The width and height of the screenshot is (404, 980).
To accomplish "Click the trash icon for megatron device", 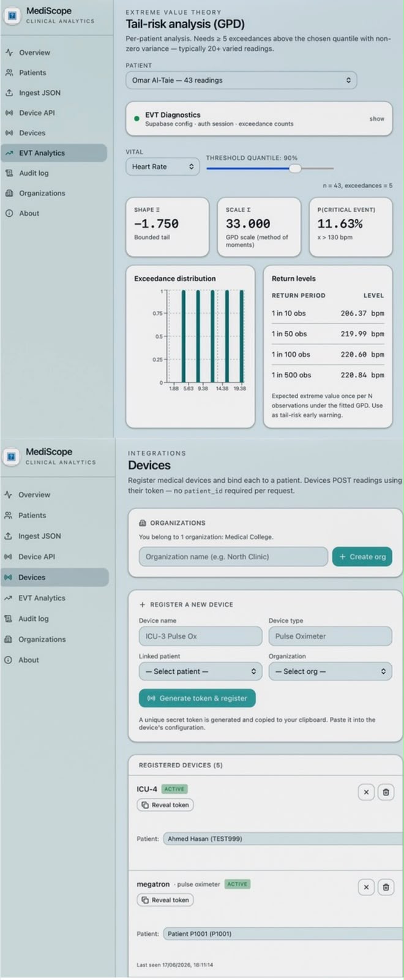I will pyautogui.click(x=386, y=887).
